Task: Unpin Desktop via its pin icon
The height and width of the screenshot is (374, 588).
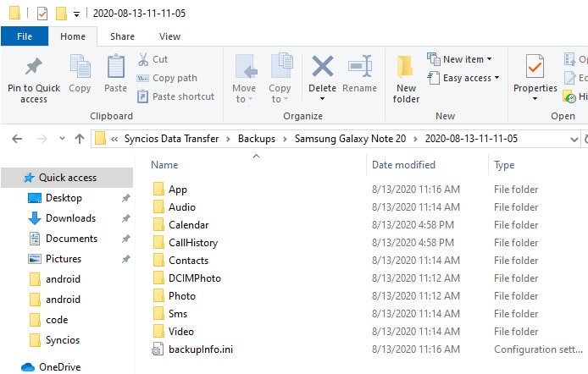Action: (126, 198)
